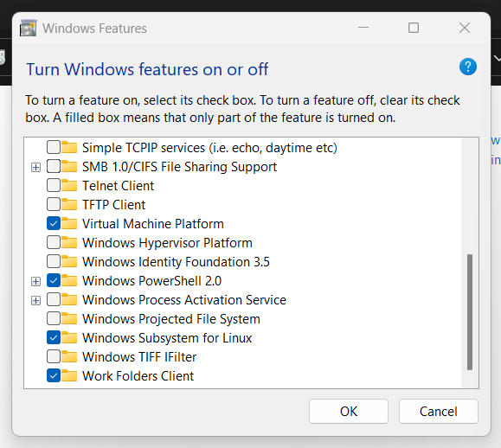Click the Windows Features title bar icon
The height and width of the screenshot is (448, 501).
(x=28, y=28)
